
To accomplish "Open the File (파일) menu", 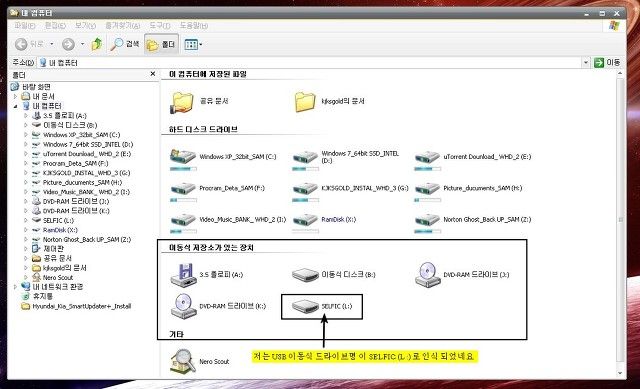I will (x=24, y=26).
